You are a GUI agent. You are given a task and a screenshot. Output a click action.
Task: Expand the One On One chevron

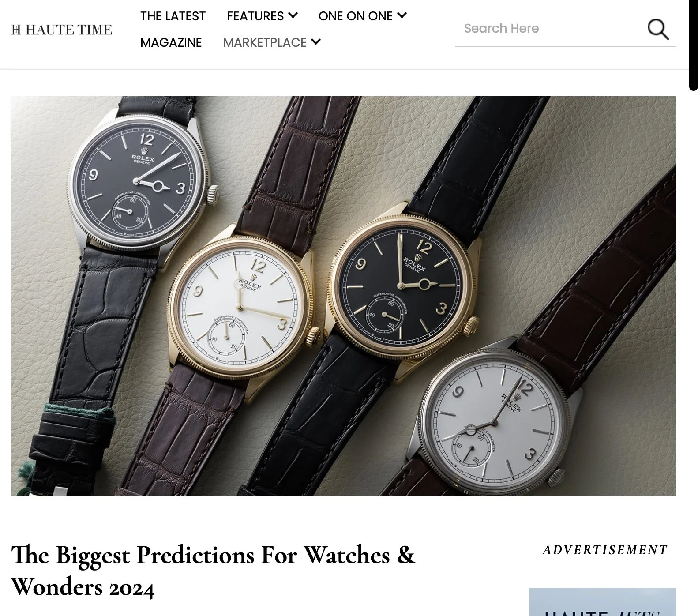click(402, 16)
